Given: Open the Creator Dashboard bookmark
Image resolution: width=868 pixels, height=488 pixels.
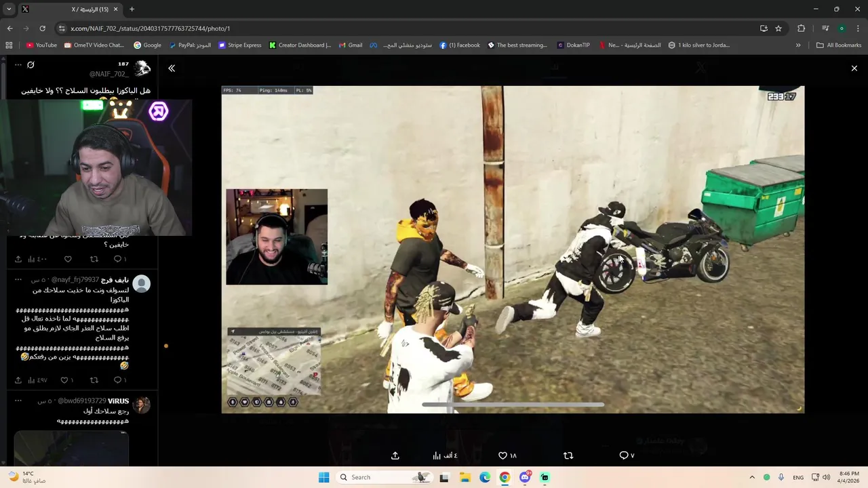Looking at the screenshot, I should (x=300, y=45).
